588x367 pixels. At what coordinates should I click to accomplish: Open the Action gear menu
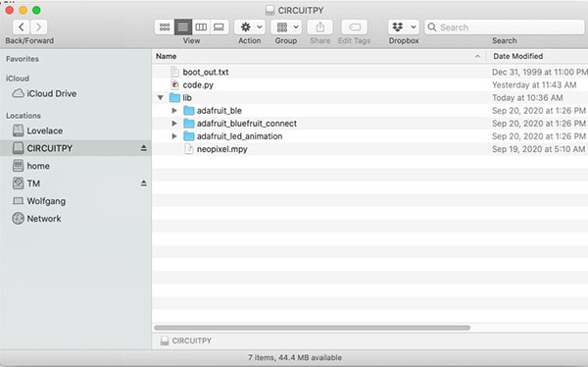[250, 27]
